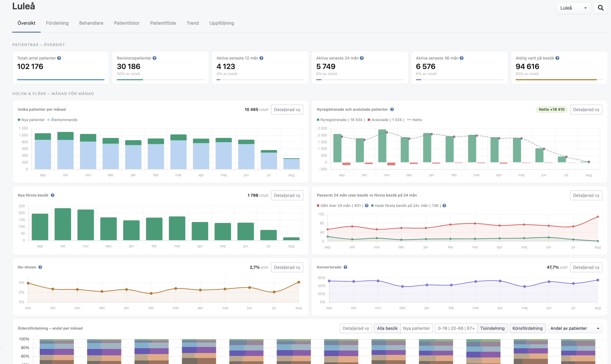The image size is (611, 364).
Task: Go to Patientlistor tab
Action: [127, 23]
